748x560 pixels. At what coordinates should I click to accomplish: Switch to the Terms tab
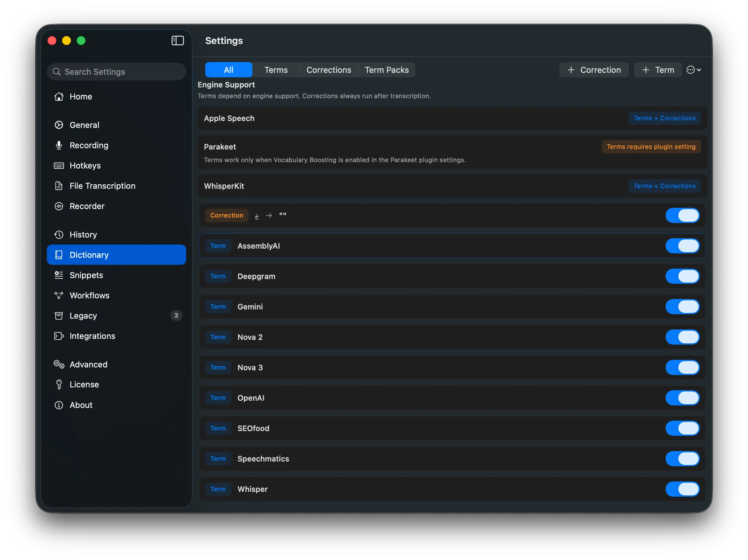(276, 70)
